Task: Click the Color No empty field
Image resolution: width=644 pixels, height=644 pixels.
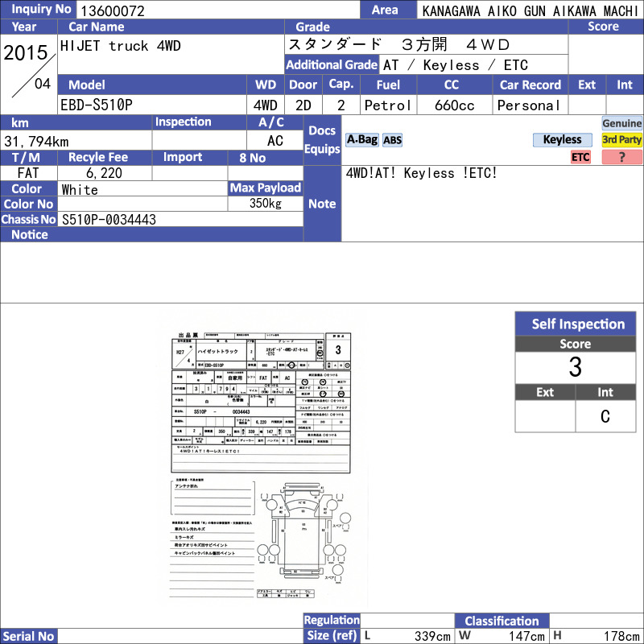Action: coord(142,204)
